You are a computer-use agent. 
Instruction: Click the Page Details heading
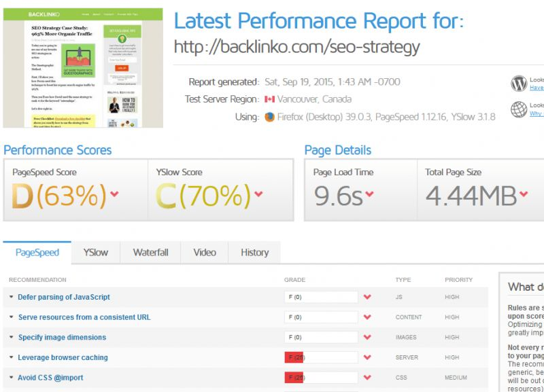point(338,150)
